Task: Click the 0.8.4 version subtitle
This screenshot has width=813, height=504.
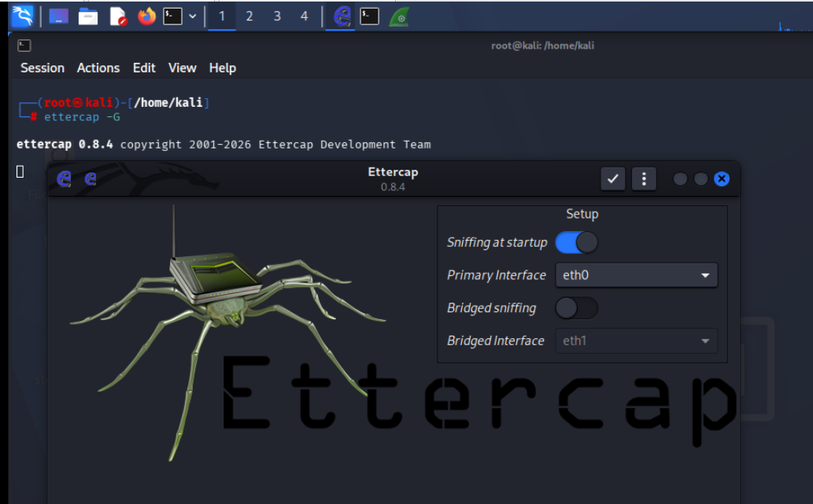Action: [x=393, y=187]
